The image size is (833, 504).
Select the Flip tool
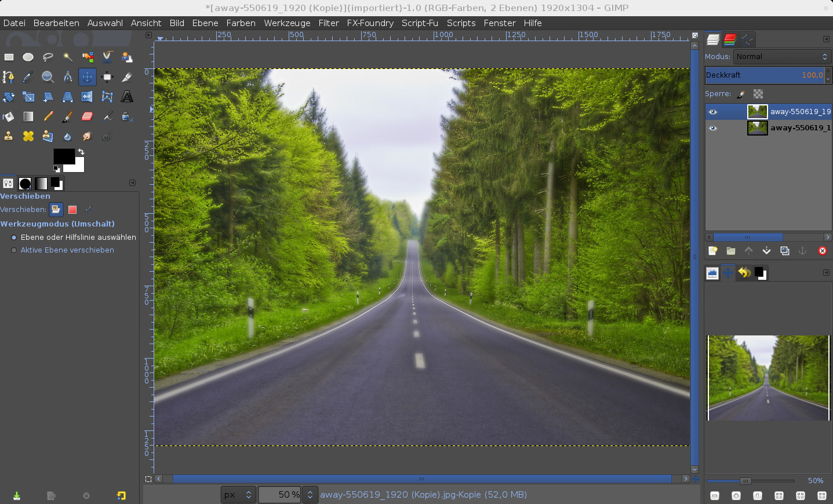pos(88,97)
